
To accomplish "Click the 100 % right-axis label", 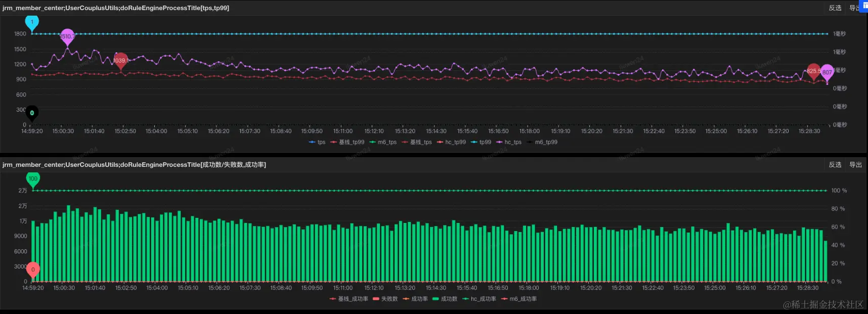I will click(x=839, y=191).
